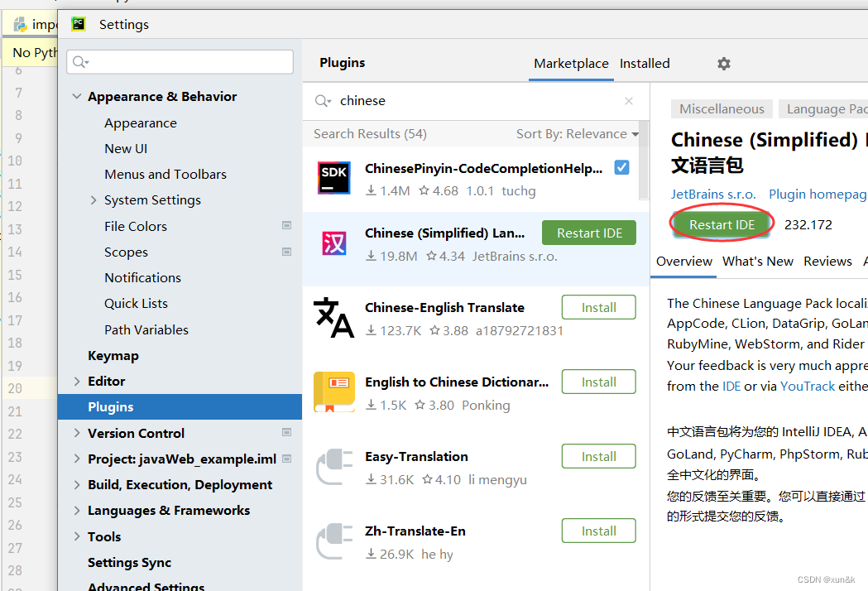Open the JetBrains s.r.o. vendor link
The height and width of the screenshot is (591, 868).
[x=713, y=195]
